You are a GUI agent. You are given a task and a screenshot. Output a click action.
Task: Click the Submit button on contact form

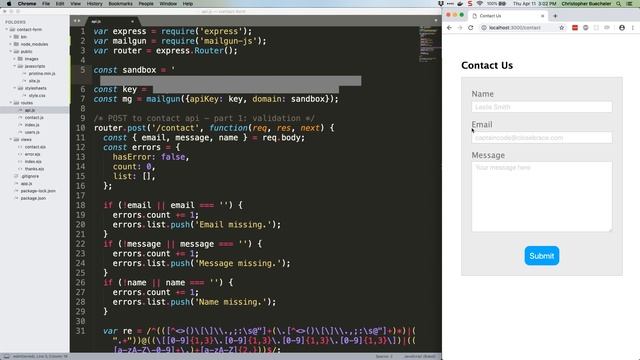(542, 256)
